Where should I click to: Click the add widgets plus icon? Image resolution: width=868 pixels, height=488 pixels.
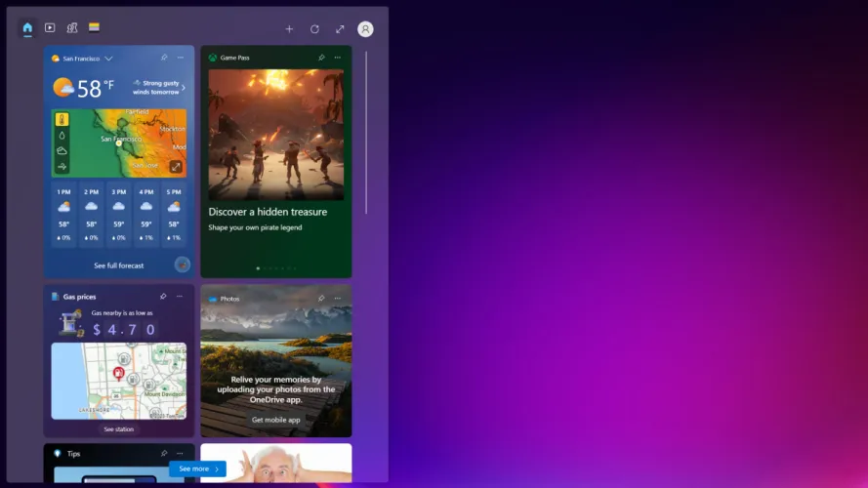coord(289,29)
